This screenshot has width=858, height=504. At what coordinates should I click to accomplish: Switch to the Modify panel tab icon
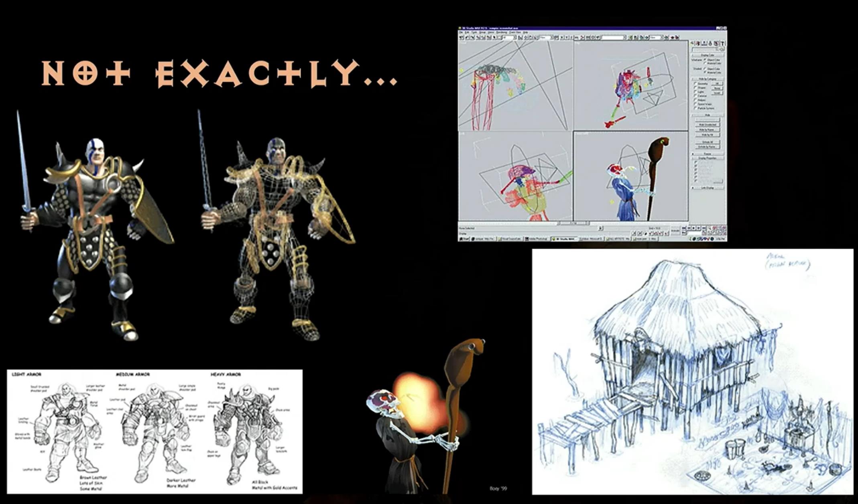(698, 43)
